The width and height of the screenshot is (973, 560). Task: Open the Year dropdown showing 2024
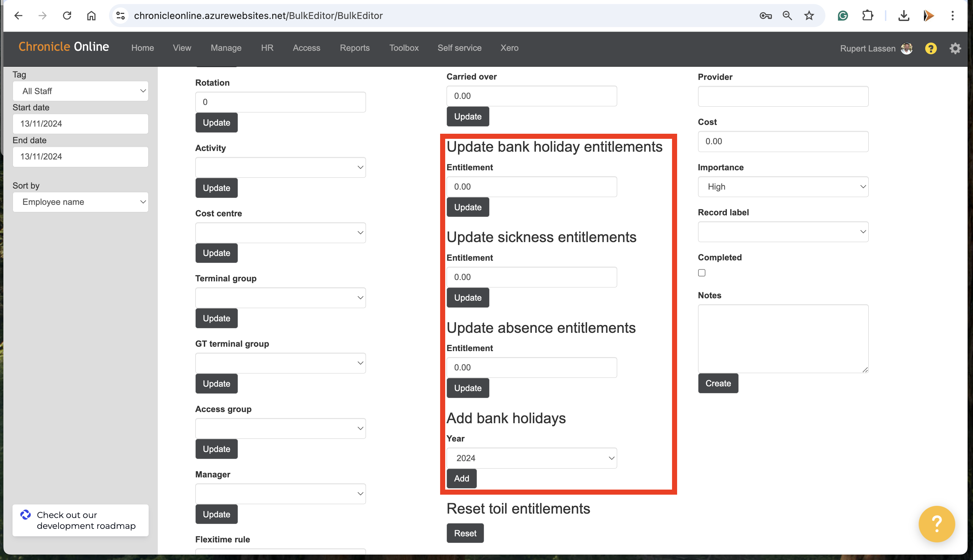531,458
